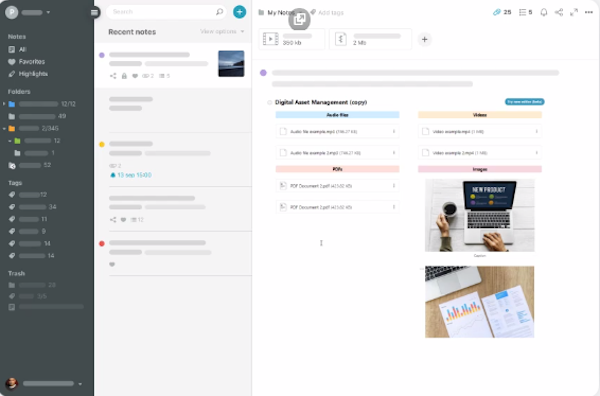600x396 pixels.
Task: Open the View options dropdown
Action: [x=222, y=31]
